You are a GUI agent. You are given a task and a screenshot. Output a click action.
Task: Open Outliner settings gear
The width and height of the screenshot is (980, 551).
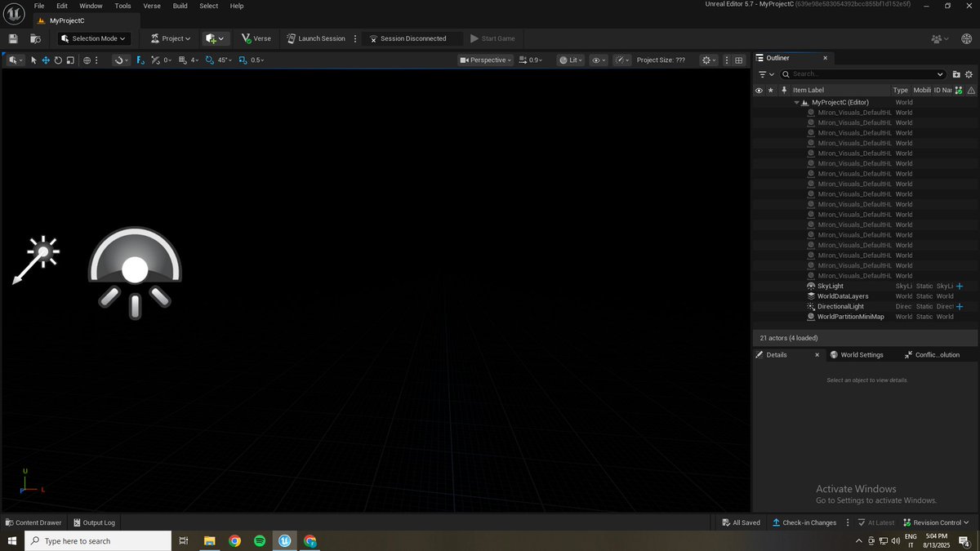pos(969,74)
